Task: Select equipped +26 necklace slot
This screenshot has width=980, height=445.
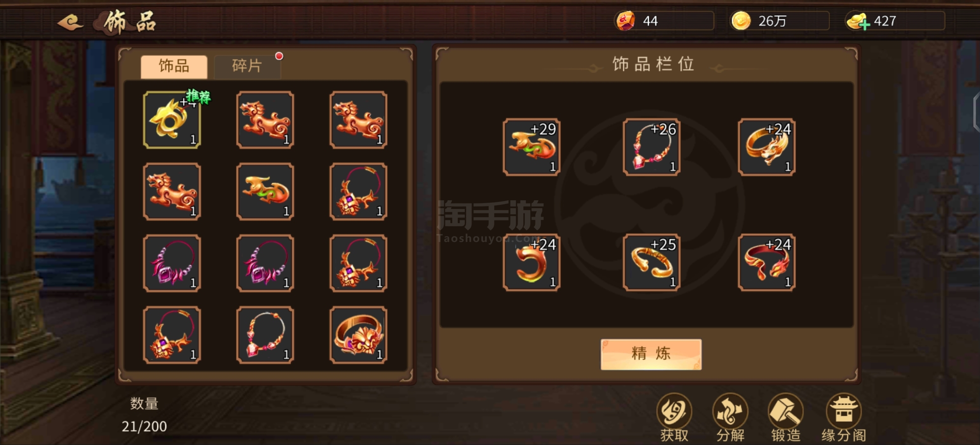Action: pos(652,147)
